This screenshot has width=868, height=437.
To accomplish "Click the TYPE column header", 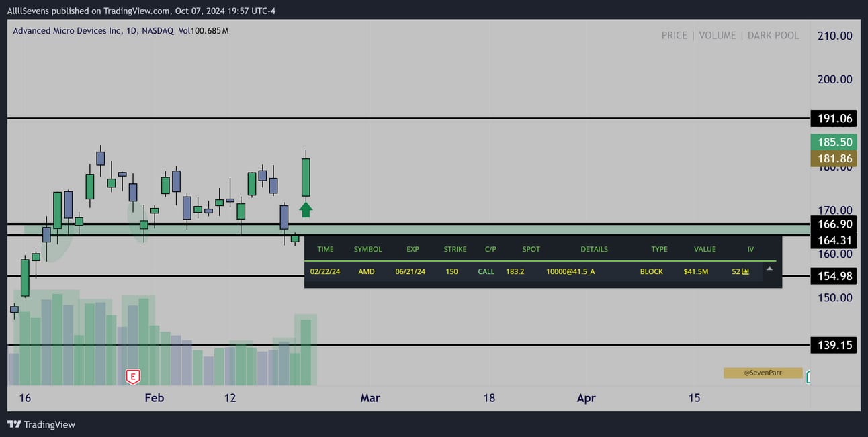I will click(x=659, y=249).
